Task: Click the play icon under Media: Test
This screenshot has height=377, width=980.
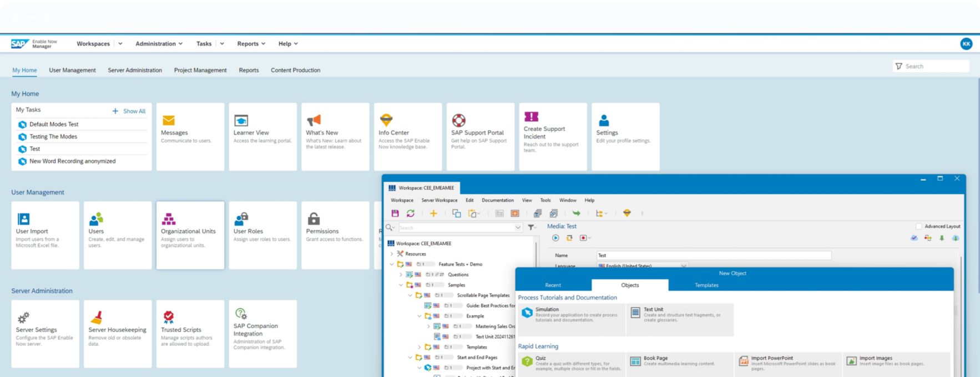Action: tap(555, 238)
